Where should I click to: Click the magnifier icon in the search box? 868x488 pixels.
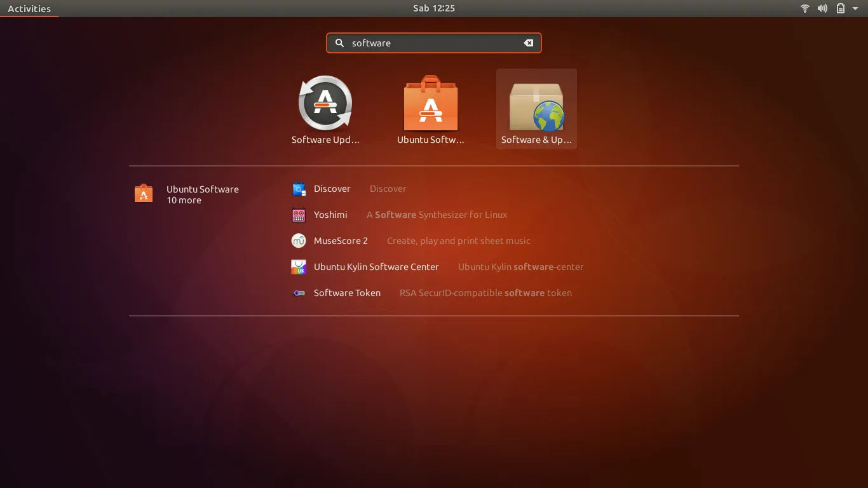click(339, 43)
